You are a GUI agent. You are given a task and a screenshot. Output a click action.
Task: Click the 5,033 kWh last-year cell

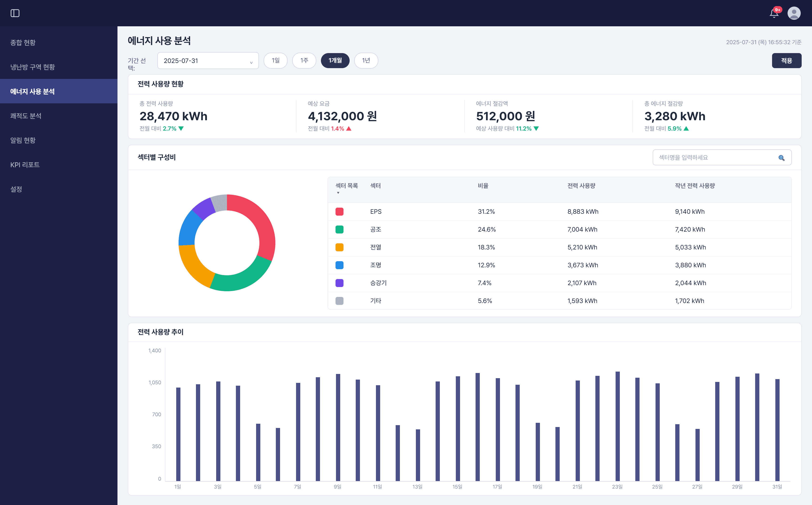[691, 247]
